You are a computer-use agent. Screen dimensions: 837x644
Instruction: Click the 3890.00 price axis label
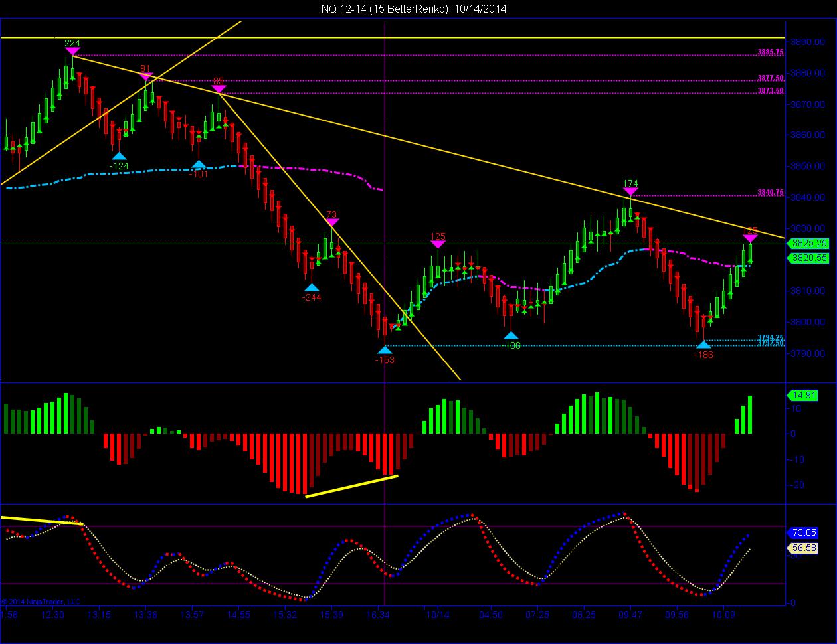809,42
